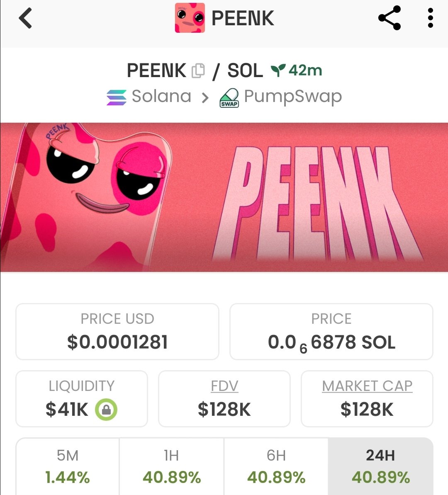
Task: Open the MARKET CAP info link
Action: coord(367,386)
